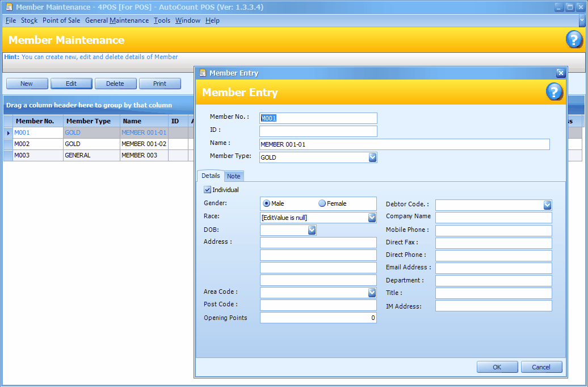Image resolution: width=588 pixels, height=387 pixels.
Task: Toggle the Individual checkbox
Action: [207, 190]
